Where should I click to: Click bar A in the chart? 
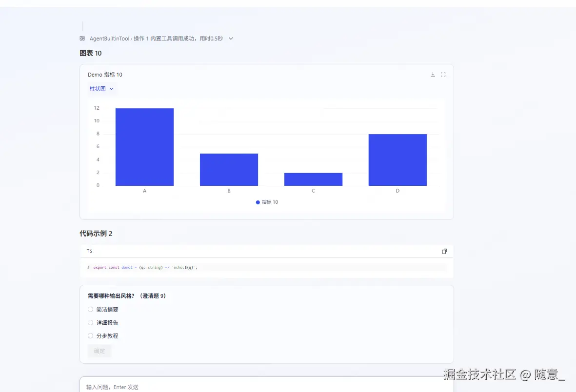[144, 147]
